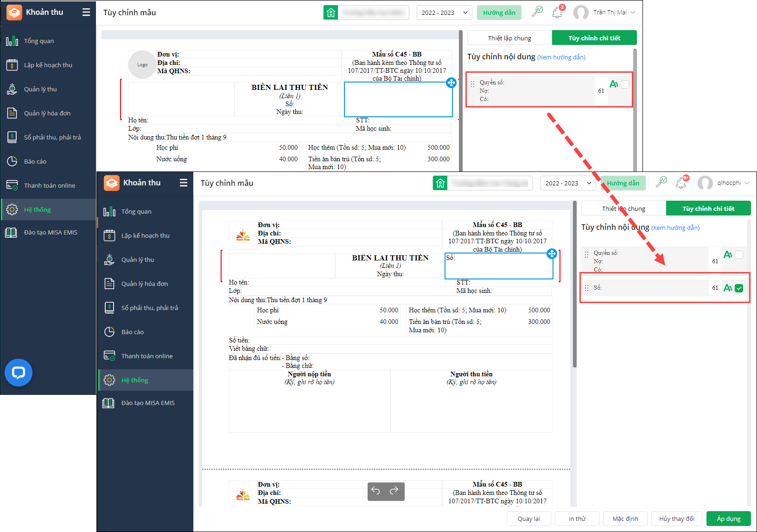Viewport: 757px width, 532px height.
Task: Click the blue move handle on front window Số box
Action: (552, 253)
